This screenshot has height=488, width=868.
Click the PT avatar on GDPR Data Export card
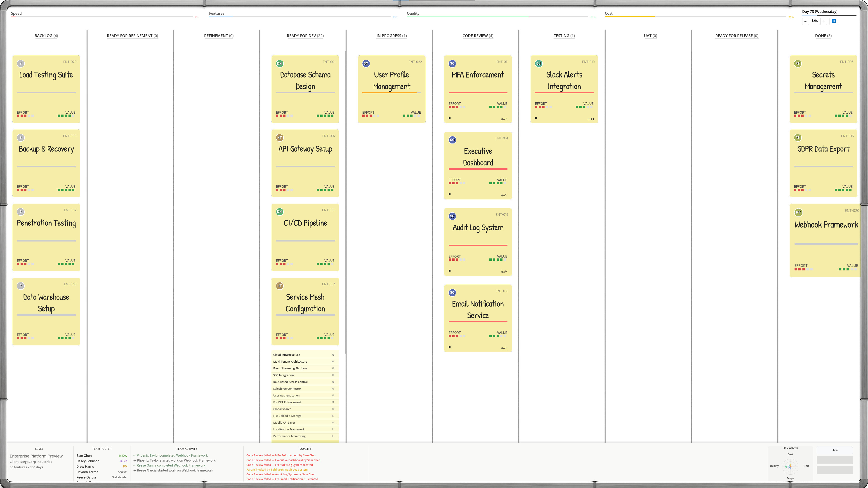point(797,138)
